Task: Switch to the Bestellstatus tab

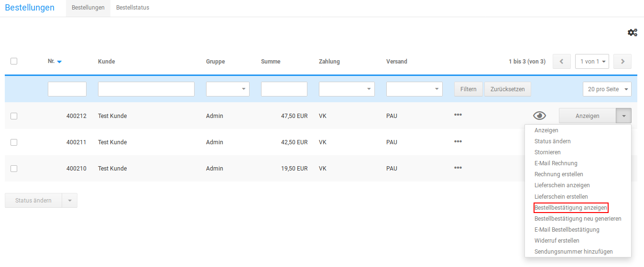Action: click(132, 8)
